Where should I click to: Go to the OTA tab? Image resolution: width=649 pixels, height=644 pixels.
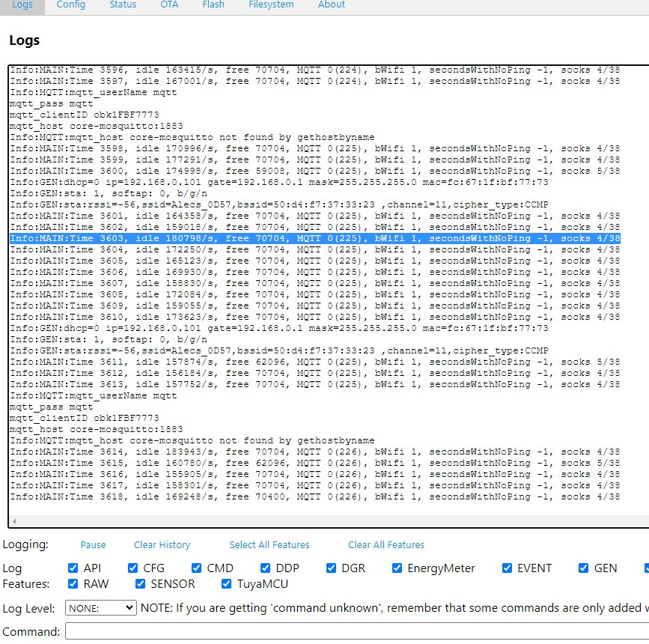(169, 4)
